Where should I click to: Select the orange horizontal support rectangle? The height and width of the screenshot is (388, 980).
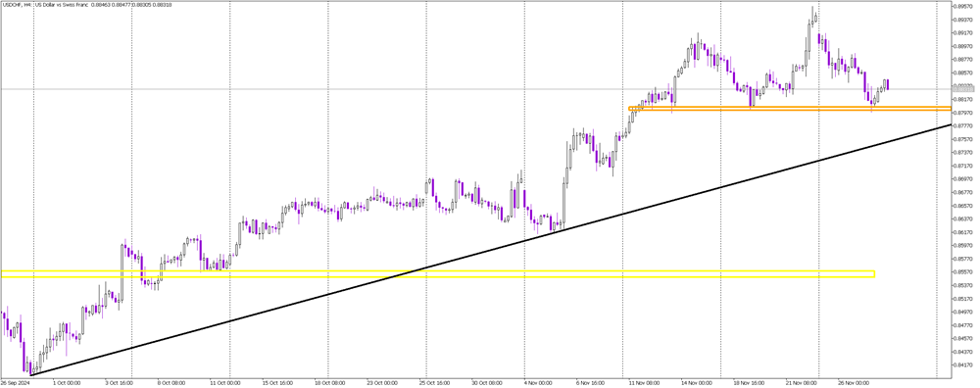(791, 109)
